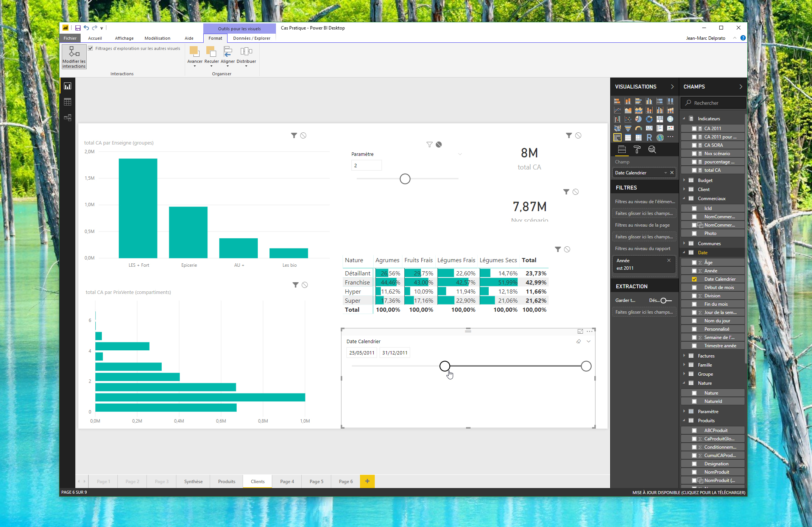This screenshot has height=527, width=812.
Task: Switch to the Page 5 tab
Action: pyautogui.click(x=316, y=481)
